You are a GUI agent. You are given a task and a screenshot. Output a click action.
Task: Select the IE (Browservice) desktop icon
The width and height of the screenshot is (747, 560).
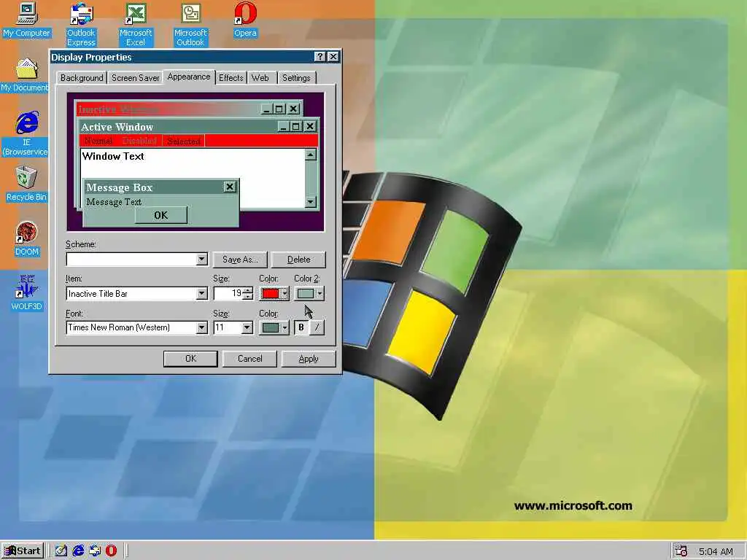tap(26, 134)
